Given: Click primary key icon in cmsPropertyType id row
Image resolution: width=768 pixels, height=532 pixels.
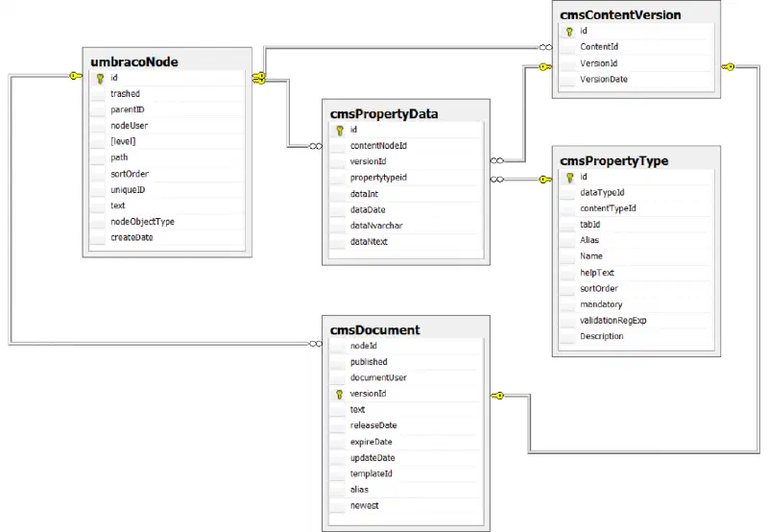Looking at the screenshot, I should pyautogui.click(x=569, y=178).
